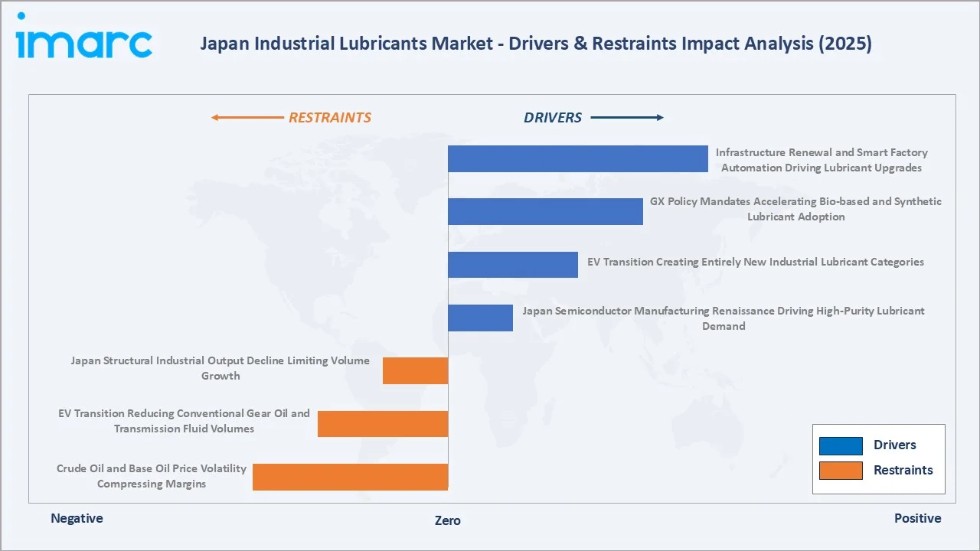Click the Crude Oil Price Volatility bar
Viewport: 980px width, 551px height.
tap(350, 477)
